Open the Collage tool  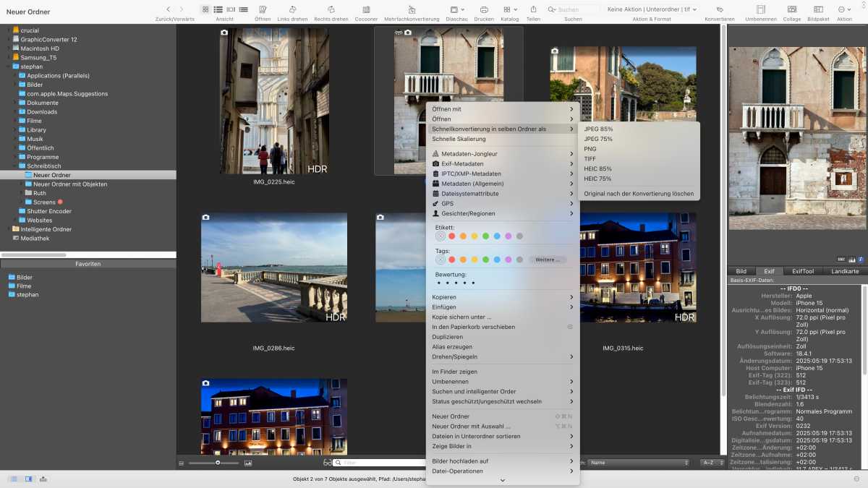point(791,9)
